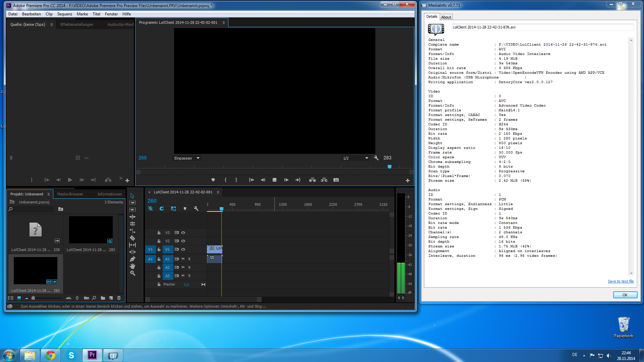Select the Pen tool
Screen dimensions: 644x362
point(132,259)
